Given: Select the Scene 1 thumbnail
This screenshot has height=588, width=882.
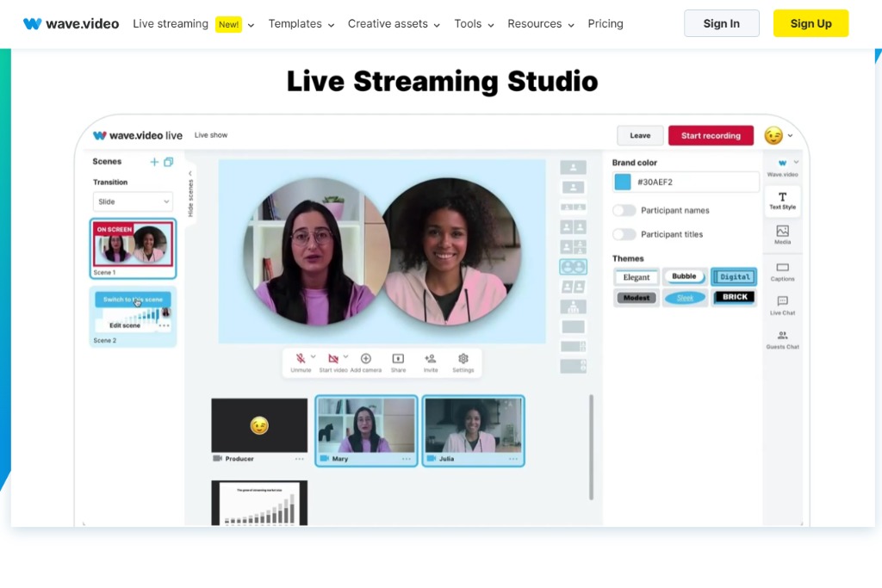Looking at the screenshot, I should 133,244.
